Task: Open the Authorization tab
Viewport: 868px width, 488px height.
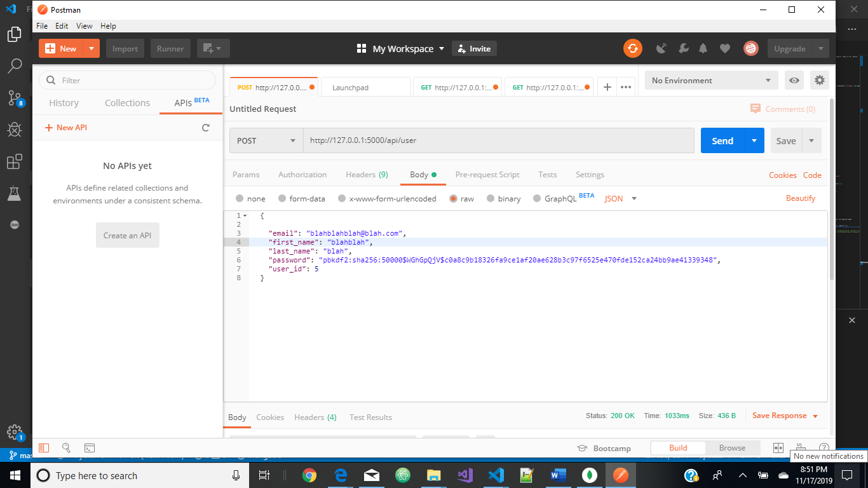Action: coord(302,175)
